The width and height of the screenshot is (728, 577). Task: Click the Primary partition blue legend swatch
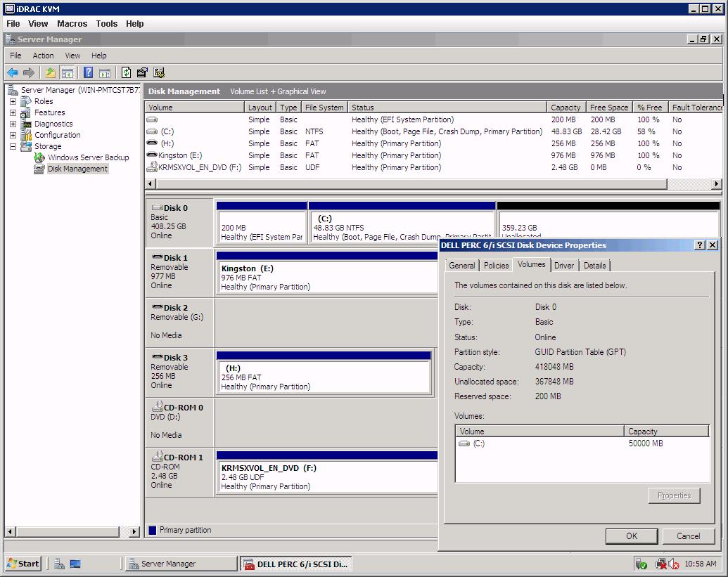(x=153, y=530)
